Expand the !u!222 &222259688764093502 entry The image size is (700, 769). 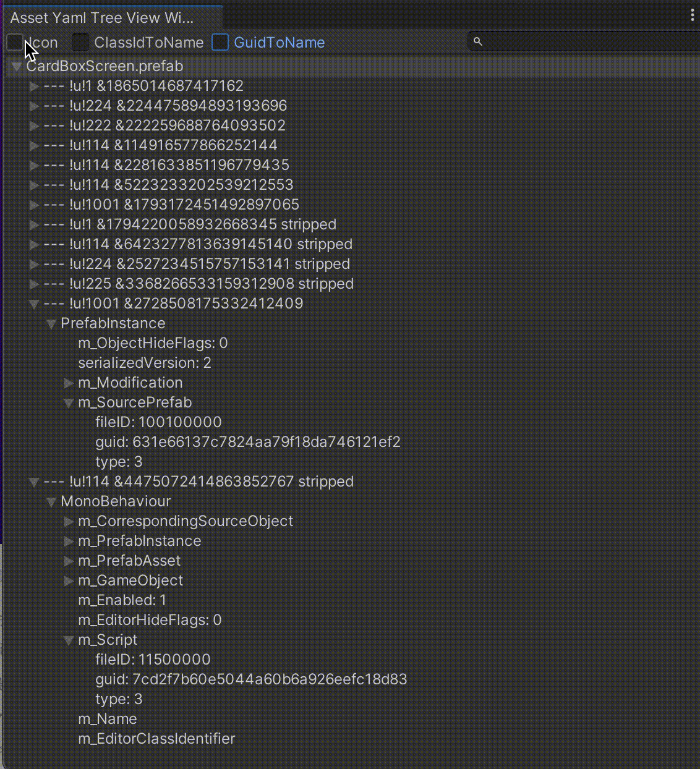[35, 126]
